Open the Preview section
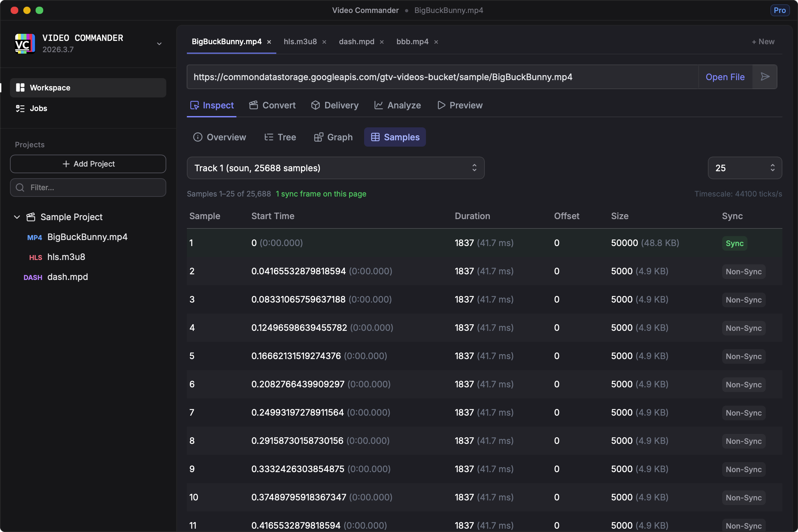The height and width of the screenshot is (532, 798). coord(460,105)
